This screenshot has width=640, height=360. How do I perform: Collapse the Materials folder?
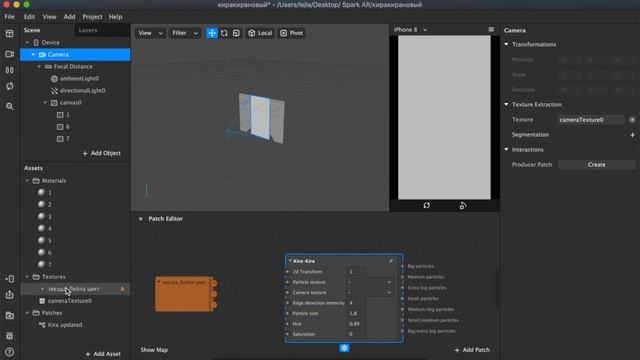pos(27,180)
